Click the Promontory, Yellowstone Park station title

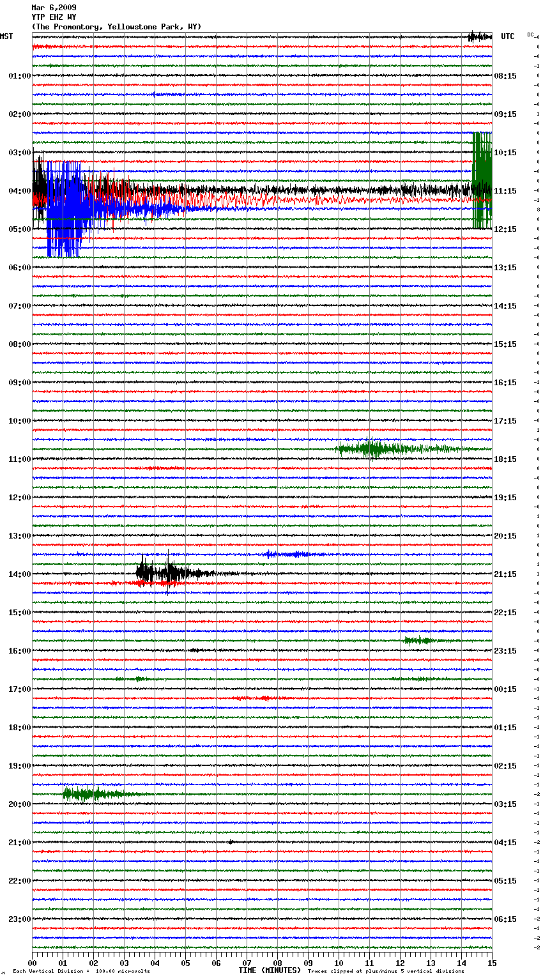coord(116,27)
